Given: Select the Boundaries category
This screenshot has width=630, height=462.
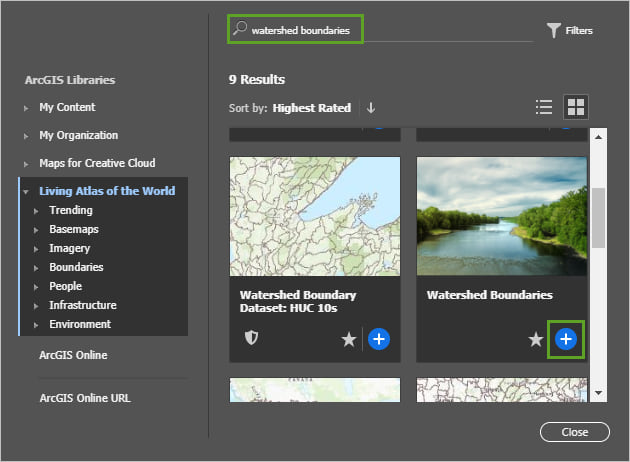Looking at the screenshot, I should pos(76,267).
